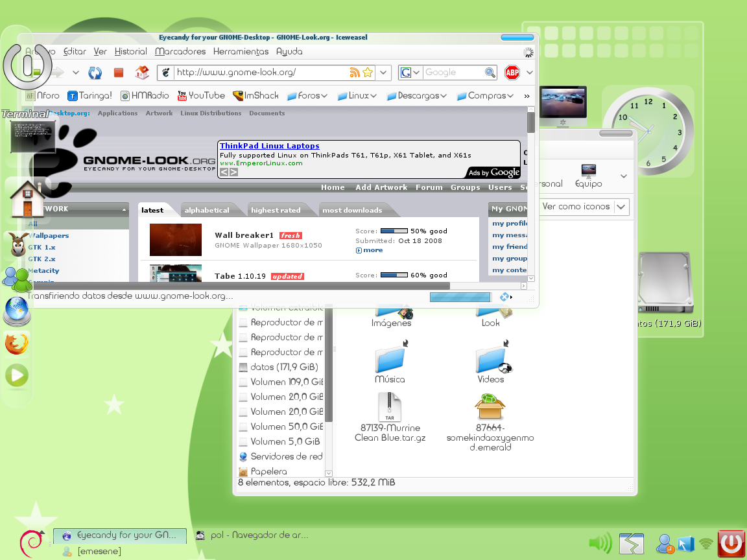Launch the messenger people icon in dock
This screenshot has width=747, height=560.
(x=17, y=279)
